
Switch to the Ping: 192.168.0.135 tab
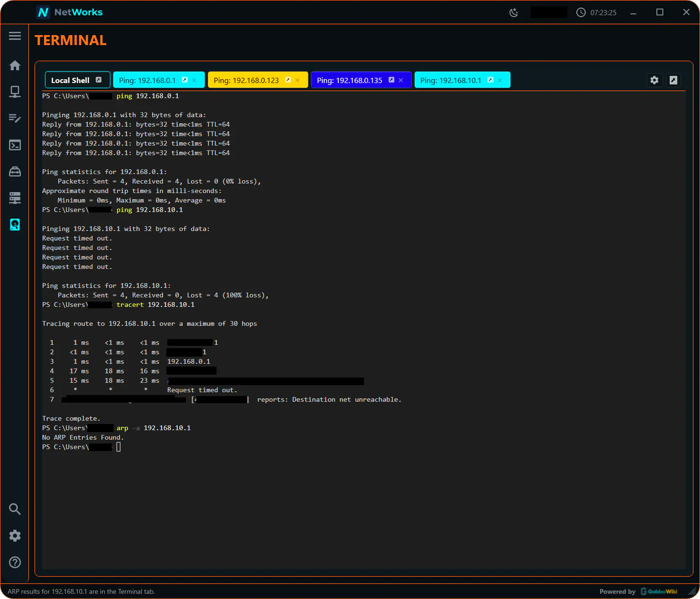click(361, 80)
